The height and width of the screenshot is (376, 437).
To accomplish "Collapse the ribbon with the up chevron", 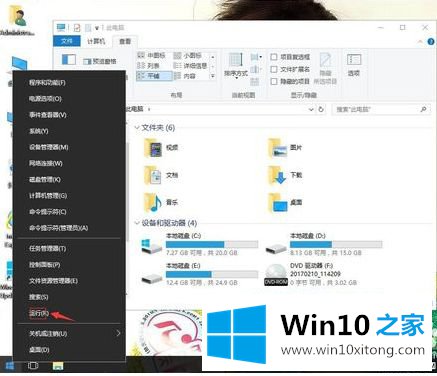I will 420,42.
